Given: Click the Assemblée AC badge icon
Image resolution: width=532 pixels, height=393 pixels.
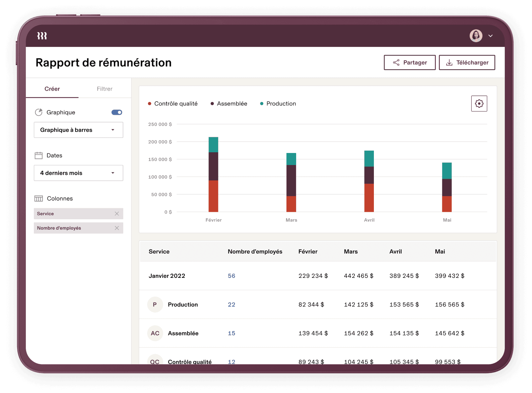Looking at the screenshot, I should tap(155, 333).
